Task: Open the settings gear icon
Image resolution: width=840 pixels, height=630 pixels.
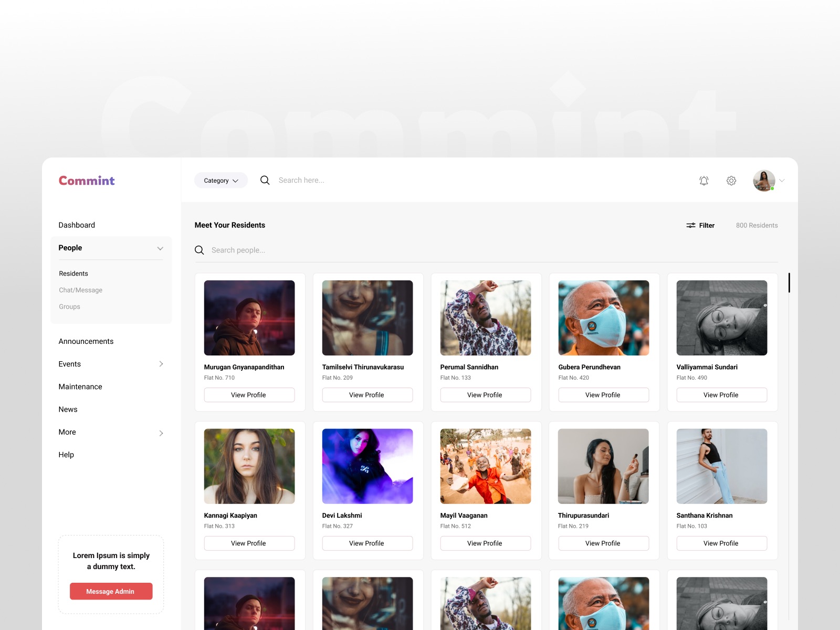Action: pyautogui.click(x=731, y=181)
